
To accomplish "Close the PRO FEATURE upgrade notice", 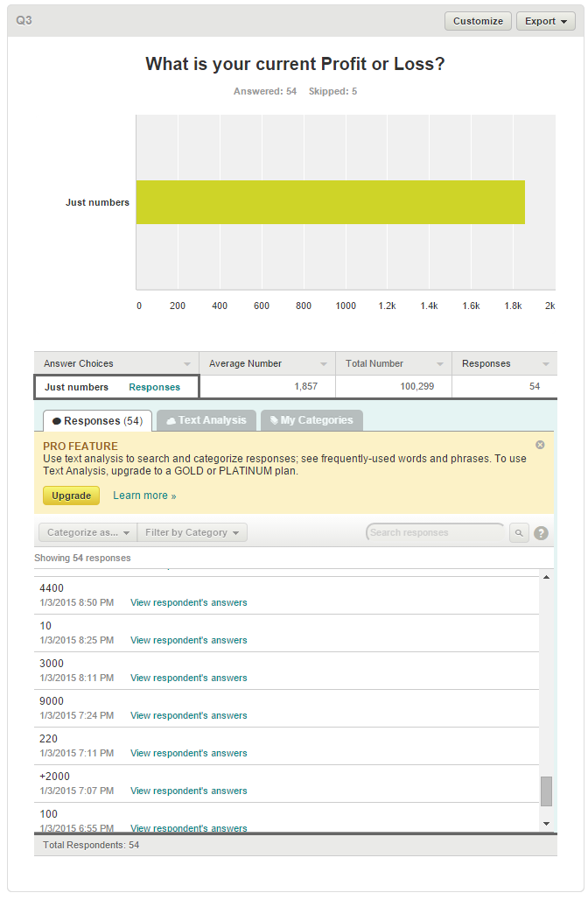I will tap(540, 445).
